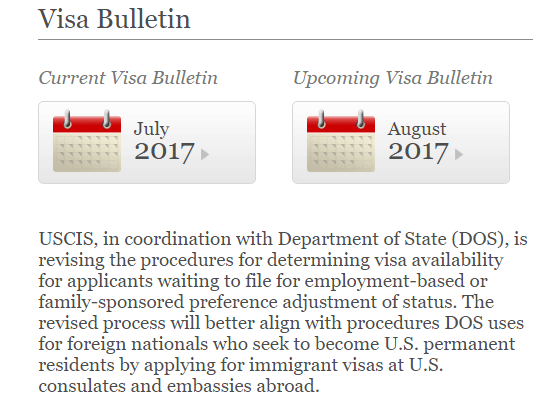Open the upcoming August 2017 bulletin card
Screen dimensions: 555x411
pos(401,142)
